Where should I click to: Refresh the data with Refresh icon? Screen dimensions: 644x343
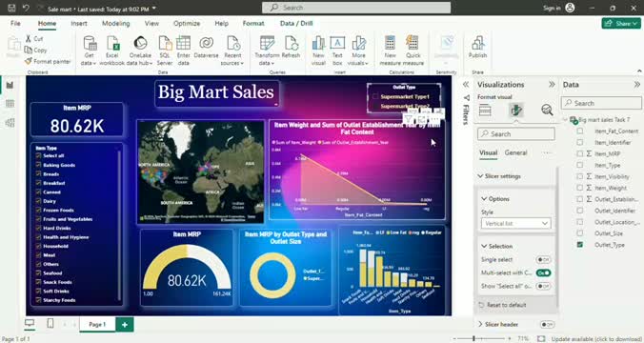[291, 47]
